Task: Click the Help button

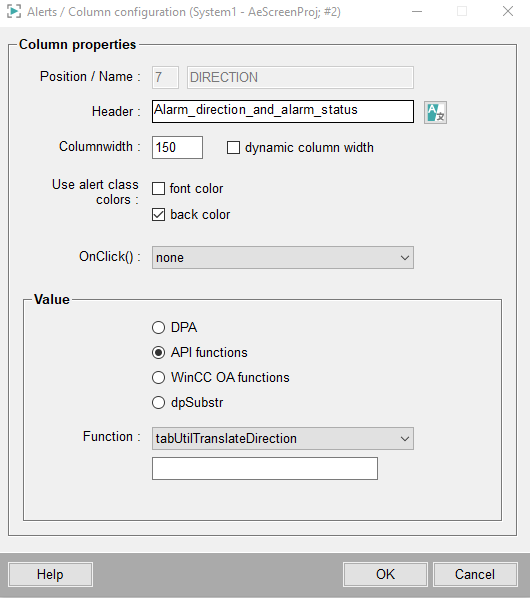Action: pyautogui.click(x=50, y=574)
